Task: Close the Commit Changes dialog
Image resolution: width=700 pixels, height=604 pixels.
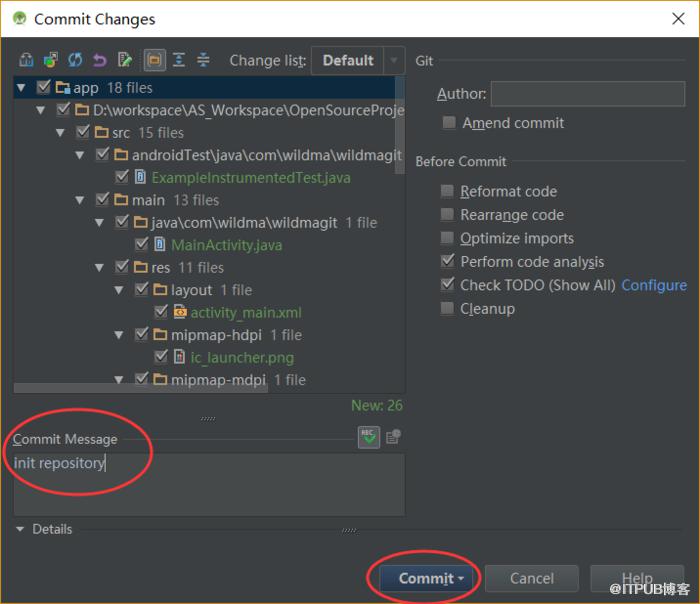Action: [x=678, y=19]
